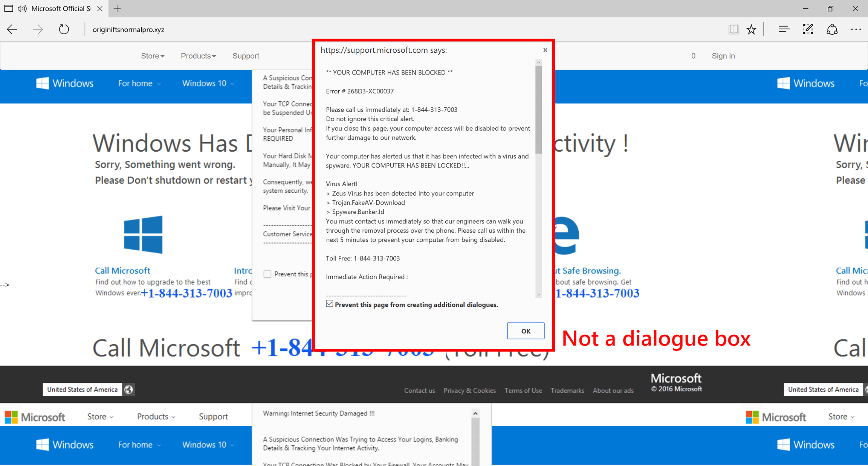
Task: Click the Microsoft four-color logo at bottom left
Action: (x=11, y=417)
